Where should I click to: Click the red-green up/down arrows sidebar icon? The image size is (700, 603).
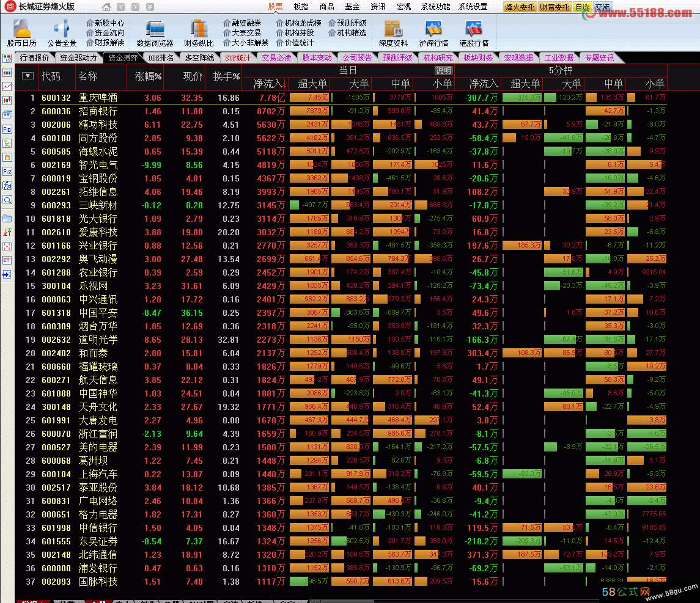point(7,232)
